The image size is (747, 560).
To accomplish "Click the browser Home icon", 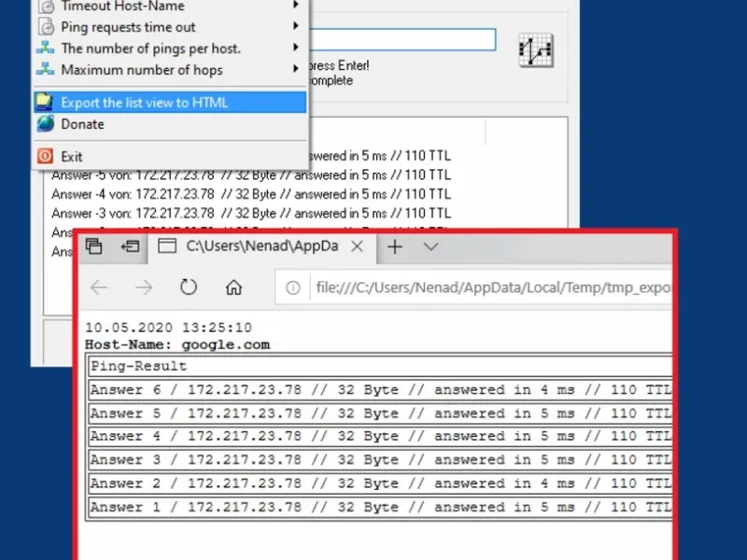I will [233, 287].
